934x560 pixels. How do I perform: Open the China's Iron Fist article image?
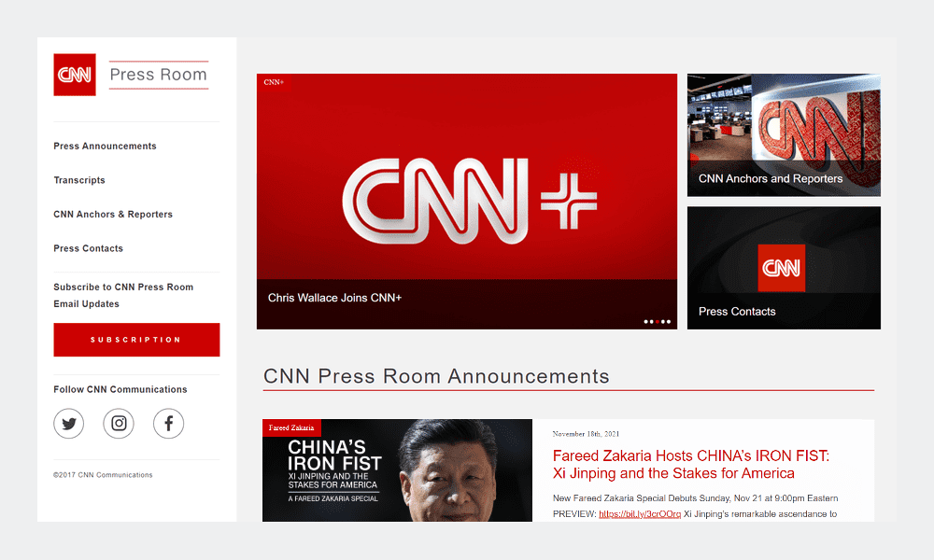tap(397, 470)
